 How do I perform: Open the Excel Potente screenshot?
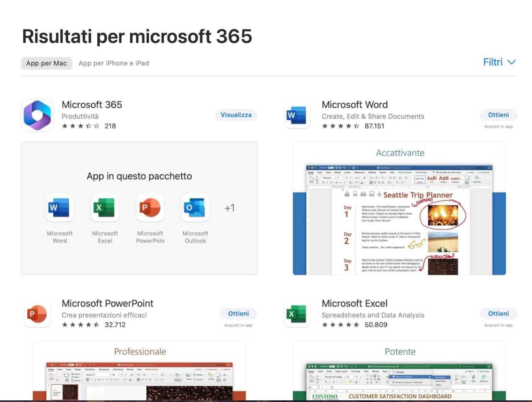click(399, 371)
